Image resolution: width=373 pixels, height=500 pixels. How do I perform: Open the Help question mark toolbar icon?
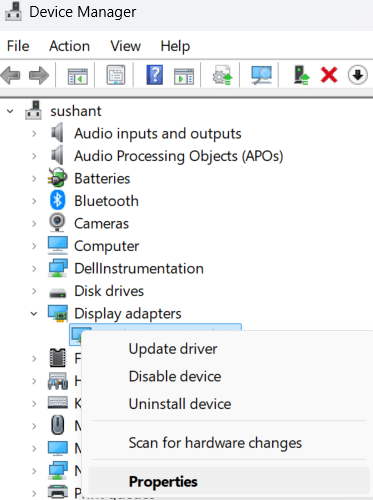click(x=155, y=75)
